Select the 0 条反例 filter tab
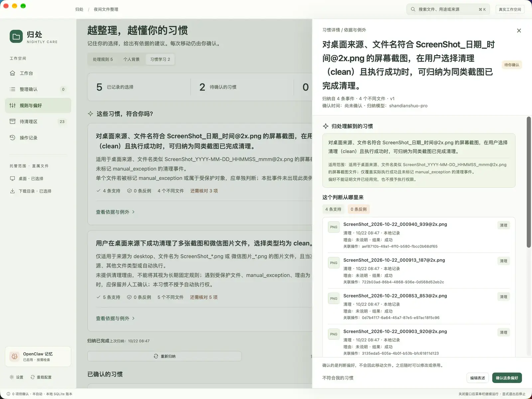Viewport: 532px width, 399px height. tap(358, 209)
